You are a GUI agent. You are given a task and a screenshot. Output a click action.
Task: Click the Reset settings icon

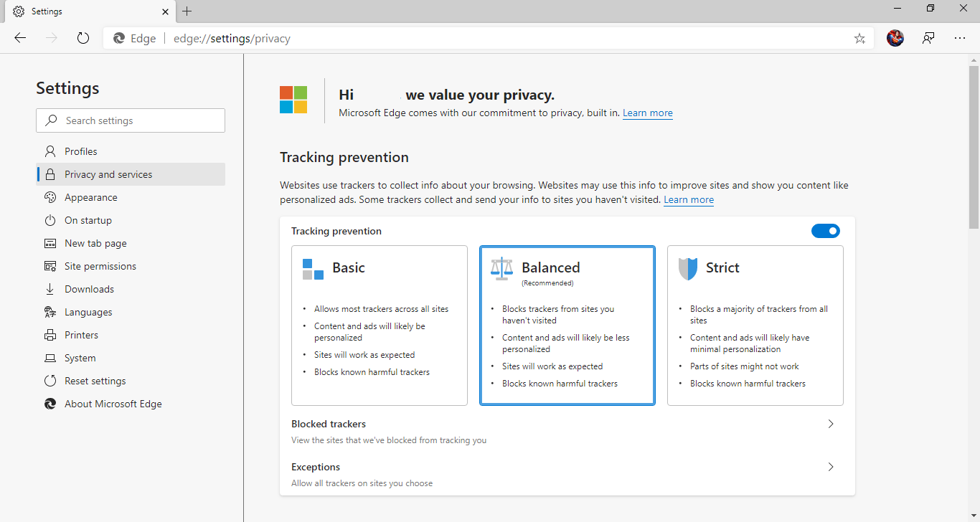[50, 381]
